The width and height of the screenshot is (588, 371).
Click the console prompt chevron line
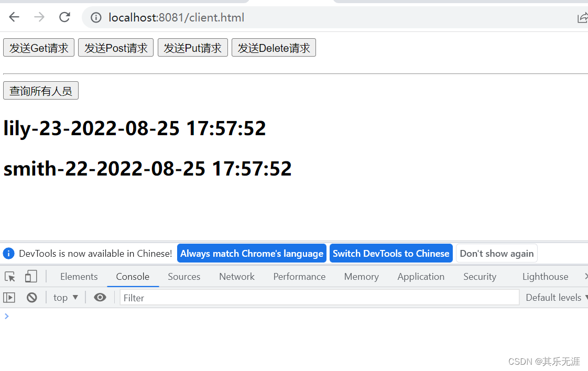[x=6, y=316]
